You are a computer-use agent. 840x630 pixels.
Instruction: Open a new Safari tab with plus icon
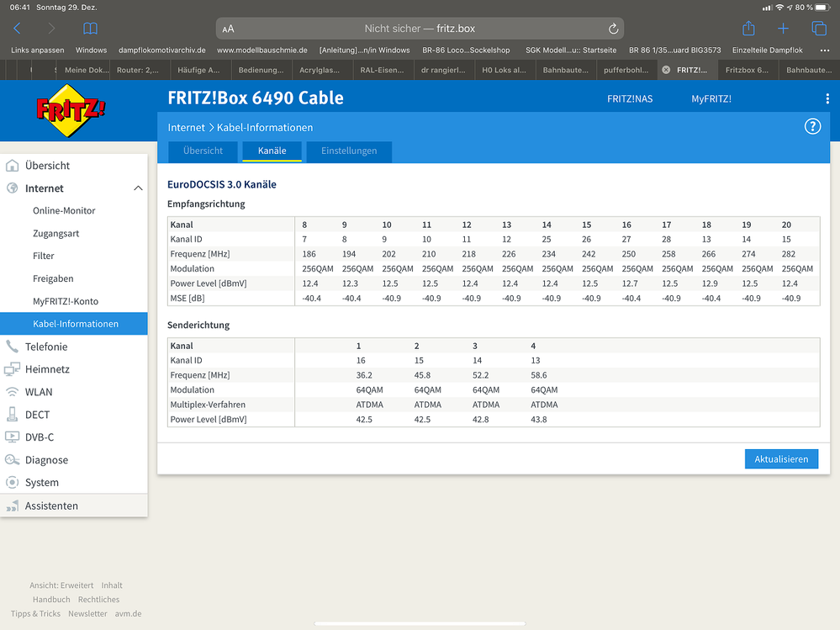click(x=784, y=29)
